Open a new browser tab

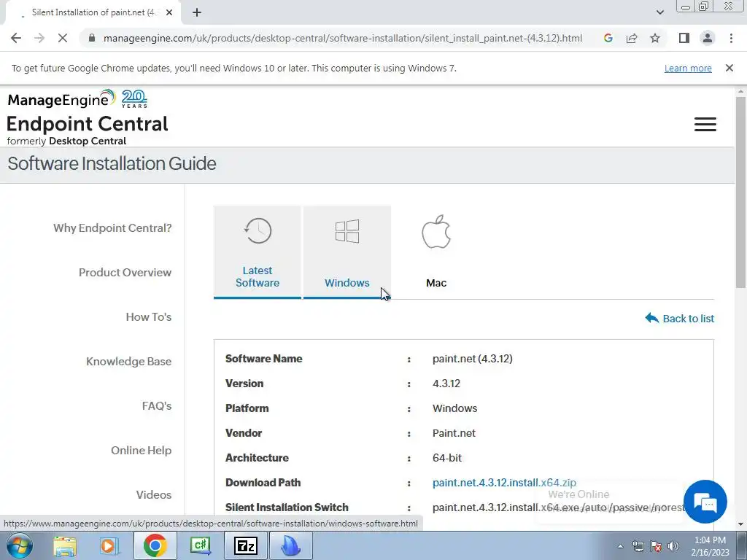coord(197,12)
